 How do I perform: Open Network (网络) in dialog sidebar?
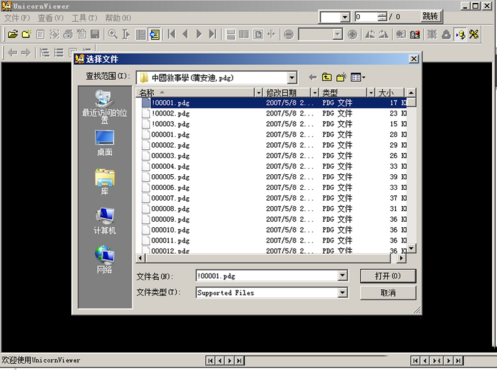pyautogui.click(x=105, y=260)
